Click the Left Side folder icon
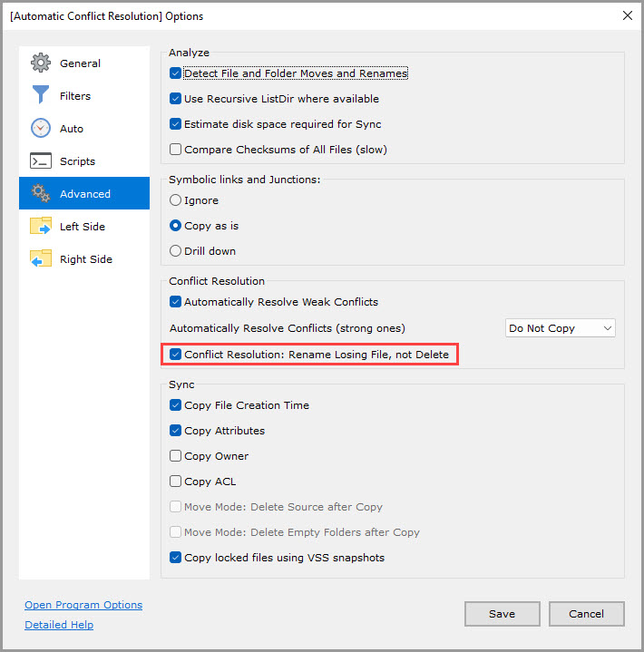The height and width of the screenshot is (652, 644). point(40,226)
